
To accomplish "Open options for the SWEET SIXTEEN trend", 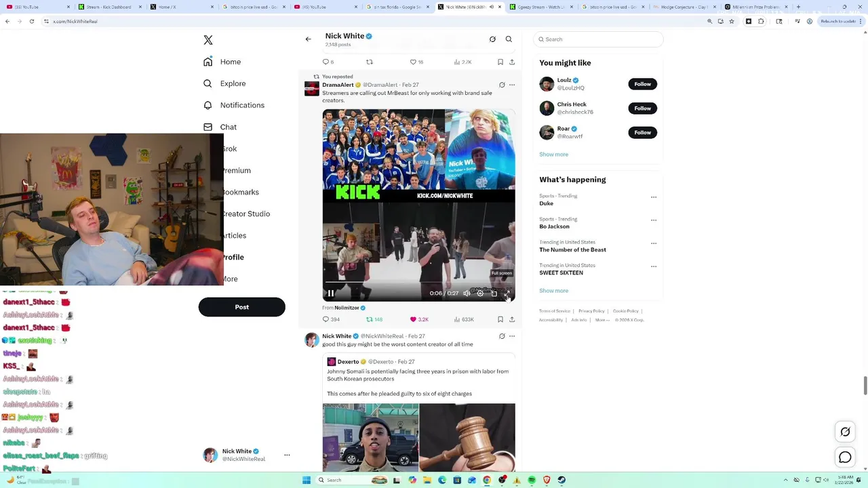I will pos(654,266).
